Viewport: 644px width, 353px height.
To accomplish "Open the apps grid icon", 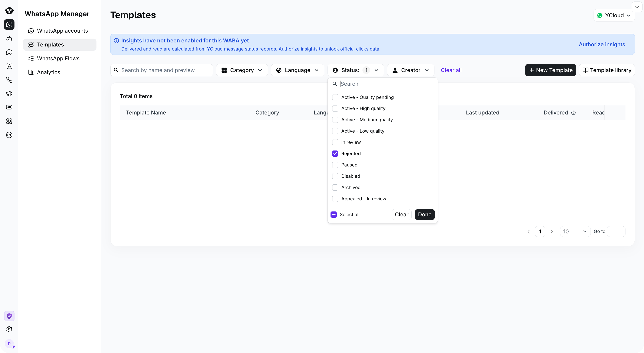I will click(9, 121).
